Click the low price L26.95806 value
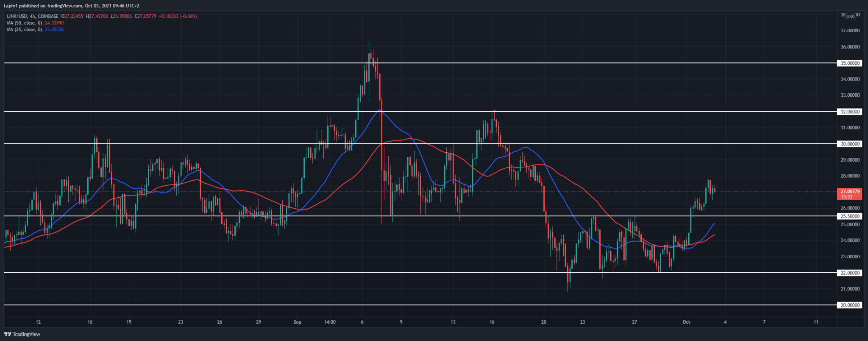This screenshot has width=868, height=341. pos(121,16)
